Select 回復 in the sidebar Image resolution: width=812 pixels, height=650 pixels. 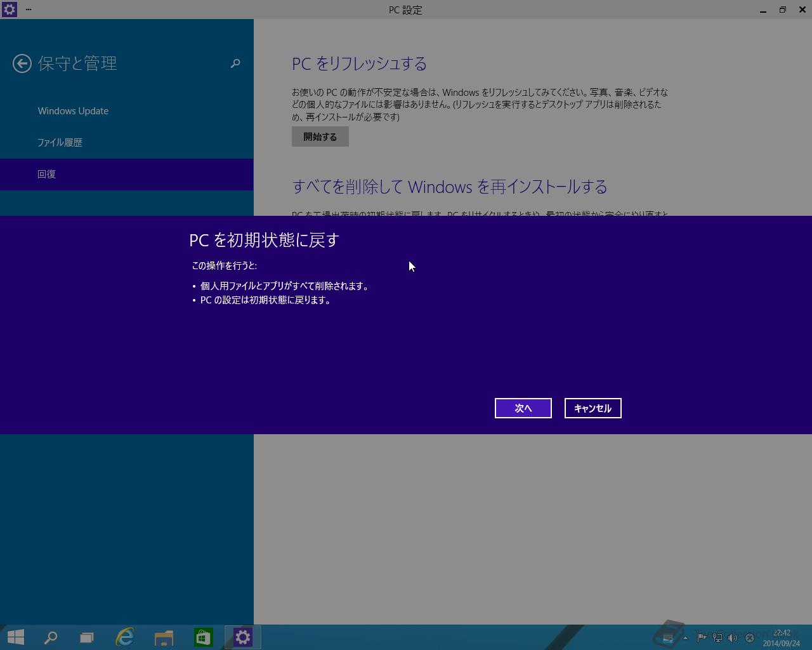point(127,175)
